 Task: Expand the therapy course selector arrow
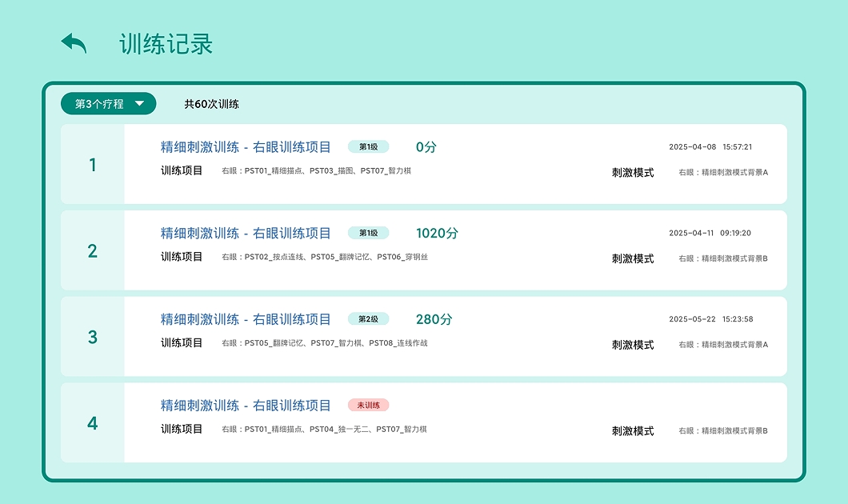click(x=139, y=103)
